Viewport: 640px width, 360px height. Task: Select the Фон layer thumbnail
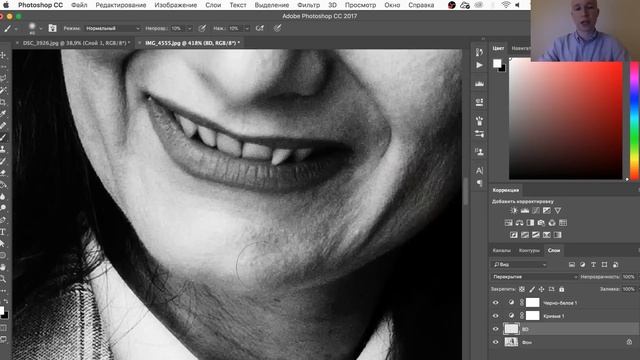tap(511, 342)
